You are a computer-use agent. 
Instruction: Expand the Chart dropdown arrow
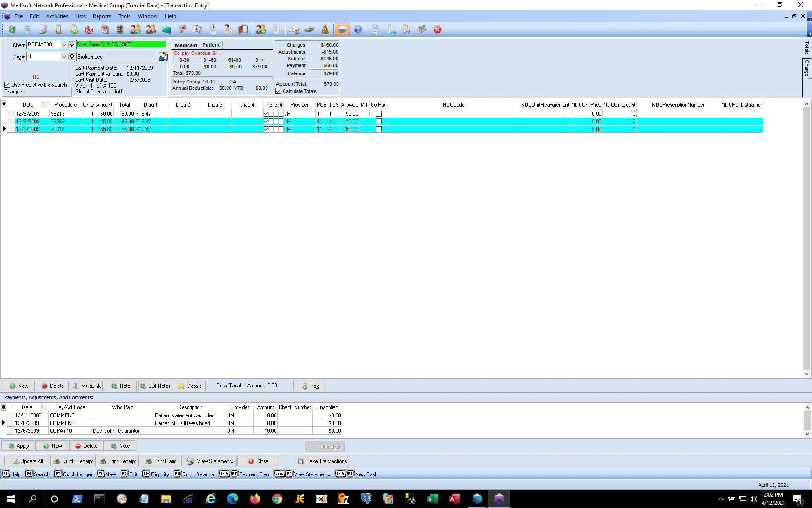click(64, 44)
